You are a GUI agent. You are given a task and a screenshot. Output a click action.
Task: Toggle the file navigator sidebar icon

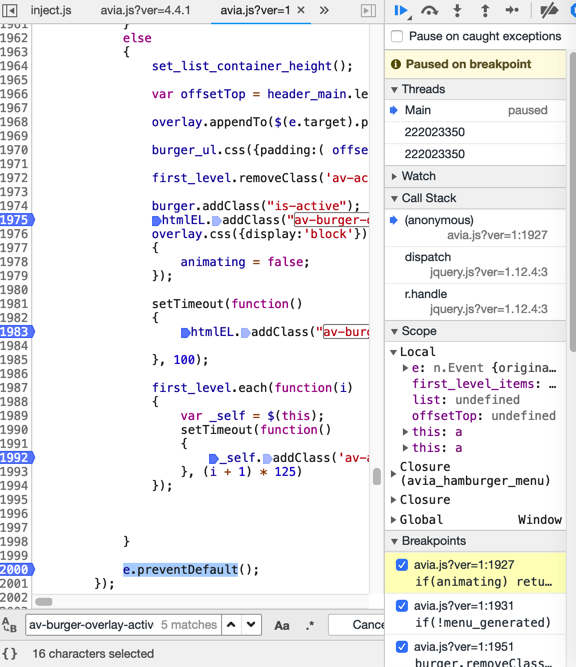[x=10, y=10]
